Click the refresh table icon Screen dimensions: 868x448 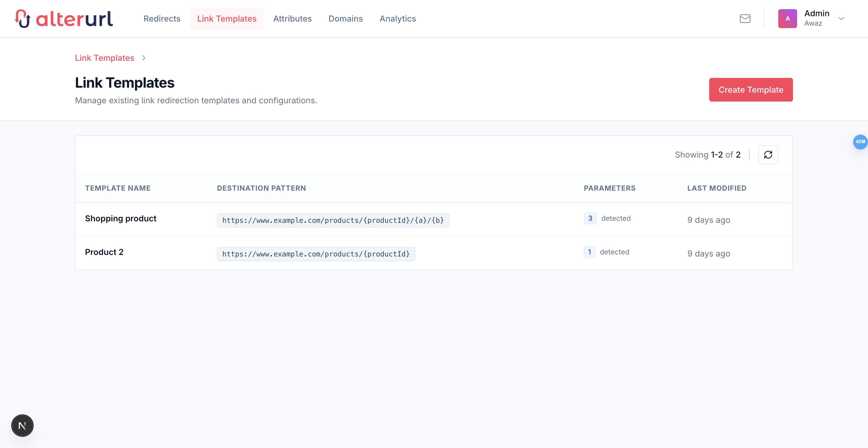tap(768, 155)
